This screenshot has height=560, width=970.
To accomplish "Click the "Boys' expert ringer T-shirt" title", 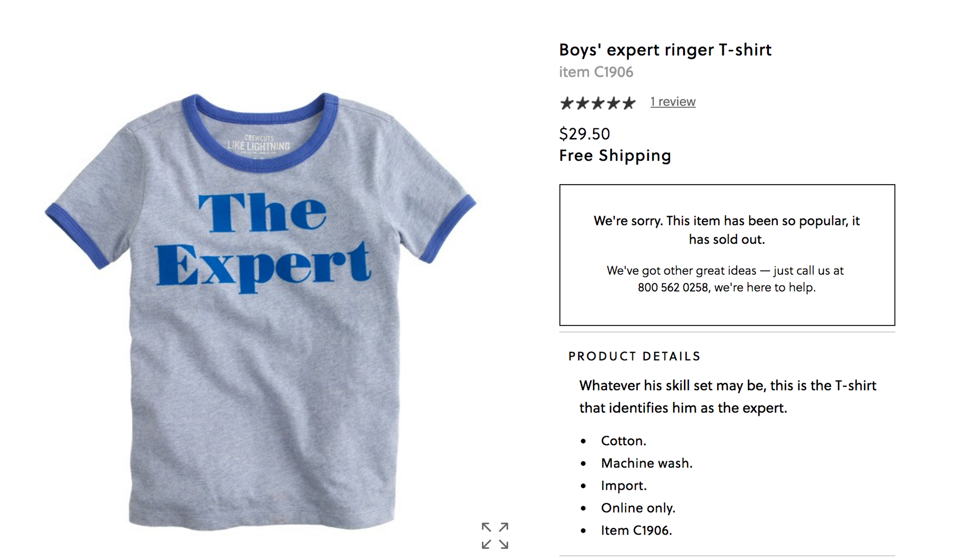I will click(665, 50).
